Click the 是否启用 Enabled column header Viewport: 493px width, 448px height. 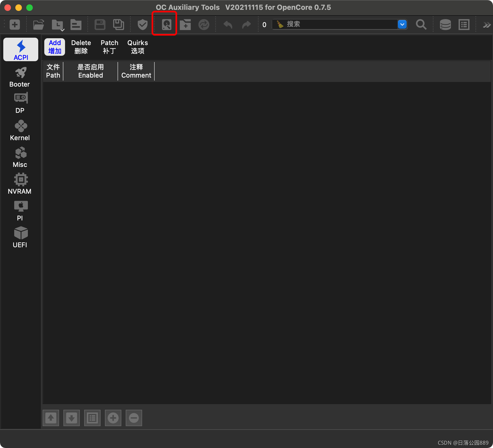pos(90,71)
